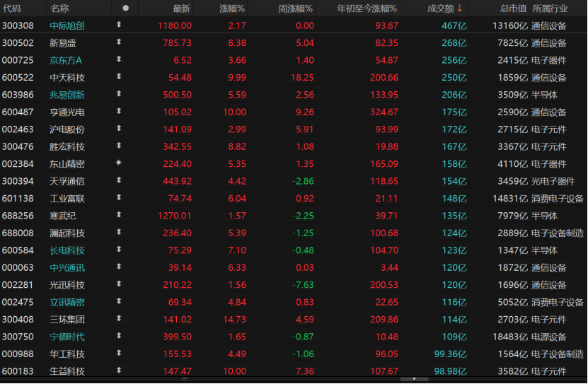Viewport: 588px width, 384px height.
Task: Sort by 代码 column header
Action: coord(11,8)
